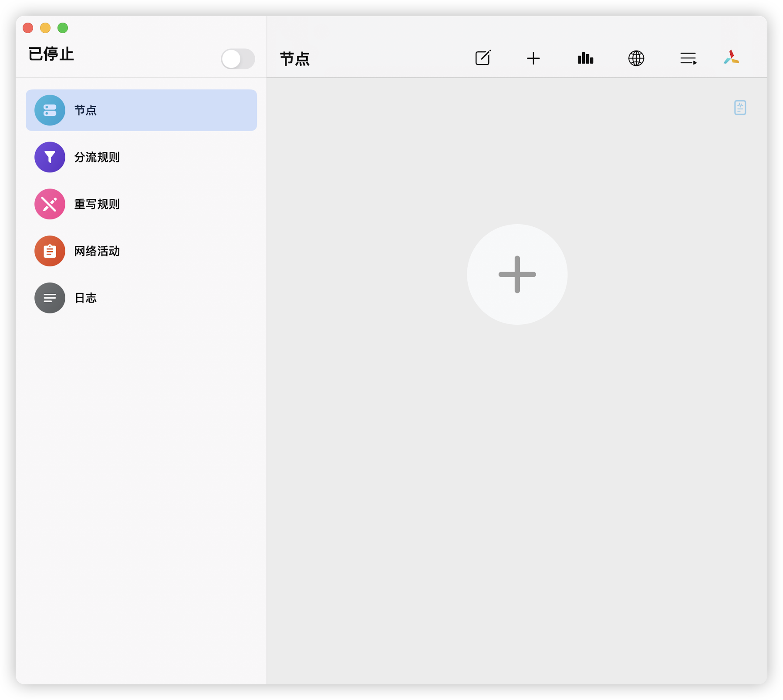The height and width of the screenshot is (700, 783).
Task: Click the gray circular log lines icon
Action: click(50, 298)
